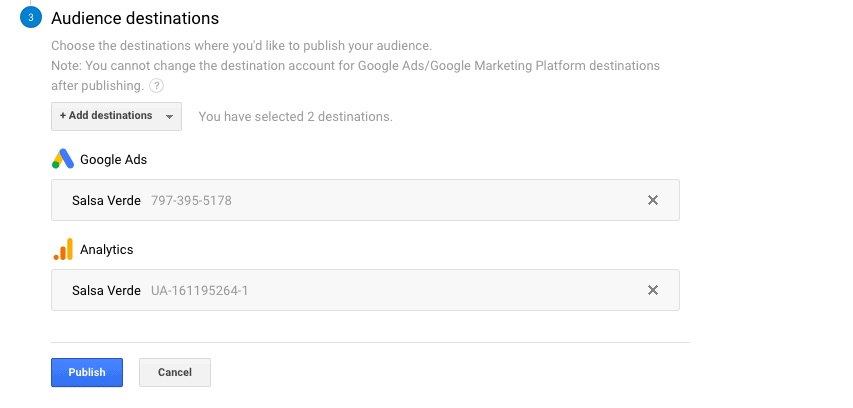
Task: Select the Salsa Verde Google Ads row
Action: point(106,200)
